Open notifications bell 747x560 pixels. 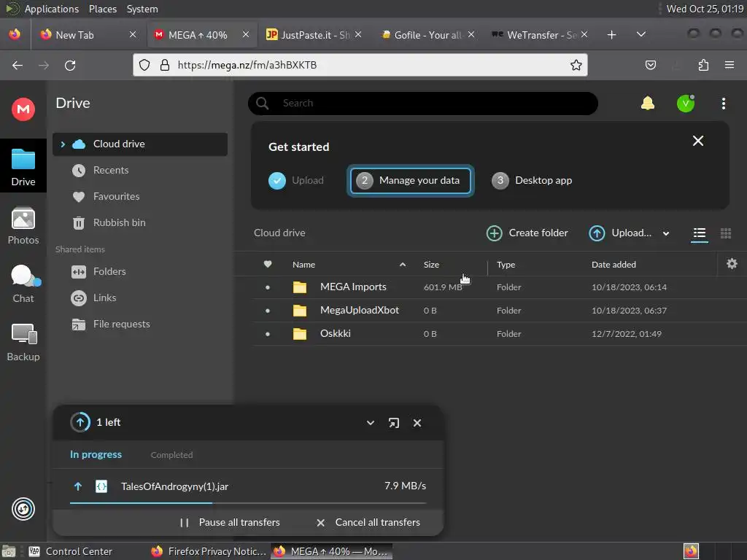coord(648,104)
